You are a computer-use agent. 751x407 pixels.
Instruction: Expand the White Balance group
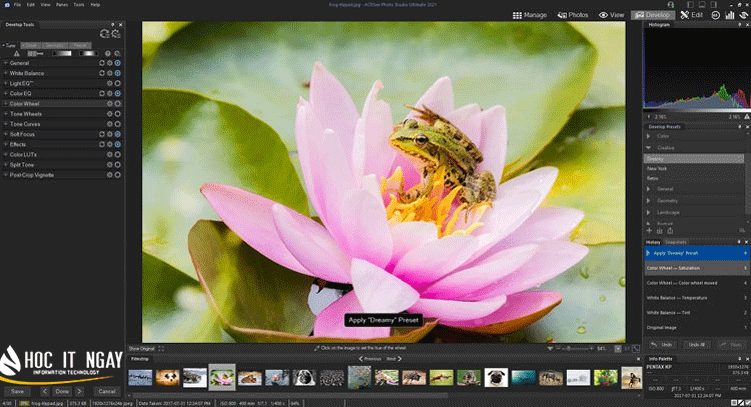click(x=6, y=73)
